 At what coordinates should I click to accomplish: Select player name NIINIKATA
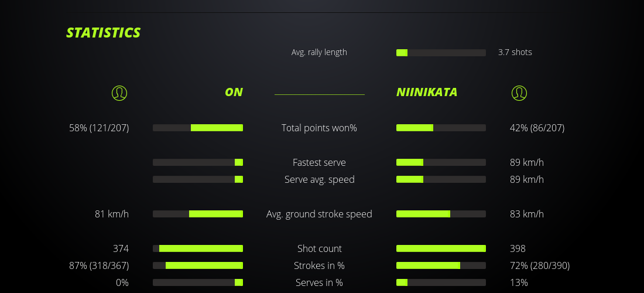(427, 92)
